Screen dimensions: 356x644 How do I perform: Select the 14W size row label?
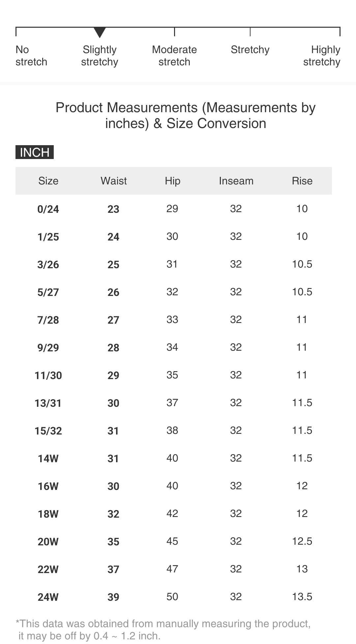(48, 459)
